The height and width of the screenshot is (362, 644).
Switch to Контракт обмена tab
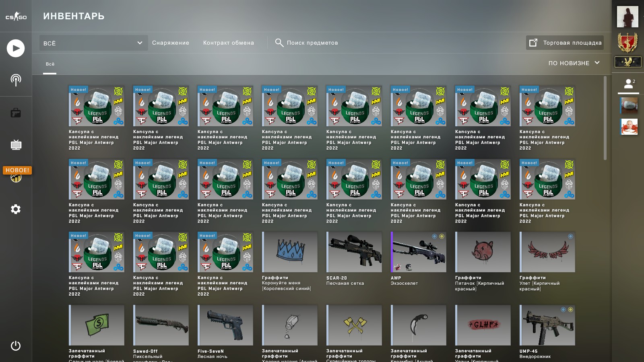229,43
